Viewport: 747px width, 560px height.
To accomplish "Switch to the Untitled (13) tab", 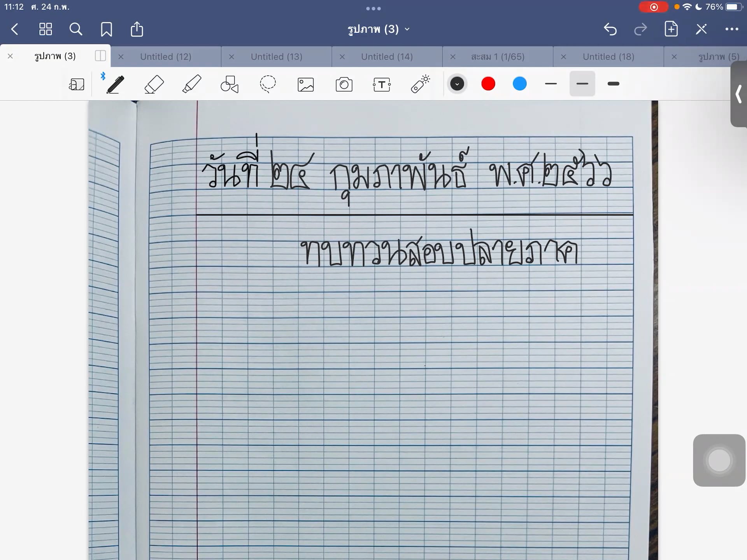I will pyautogui.click(x=276, y=57).
